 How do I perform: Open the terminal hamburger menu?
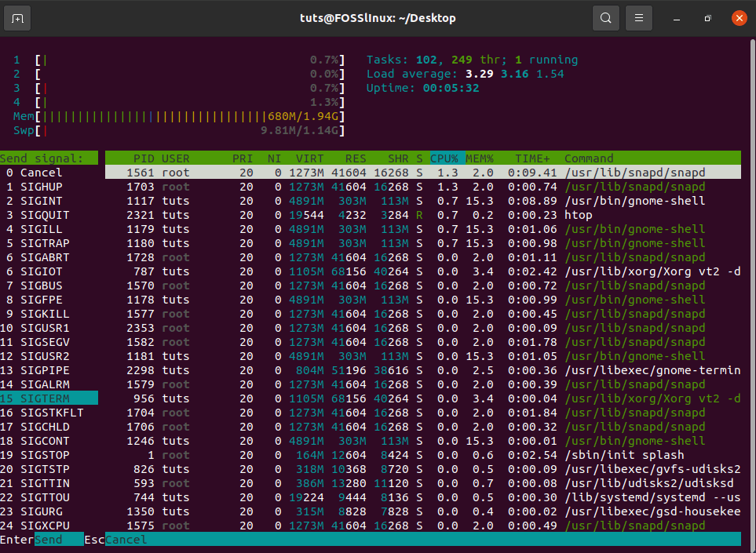click(638, 17)
